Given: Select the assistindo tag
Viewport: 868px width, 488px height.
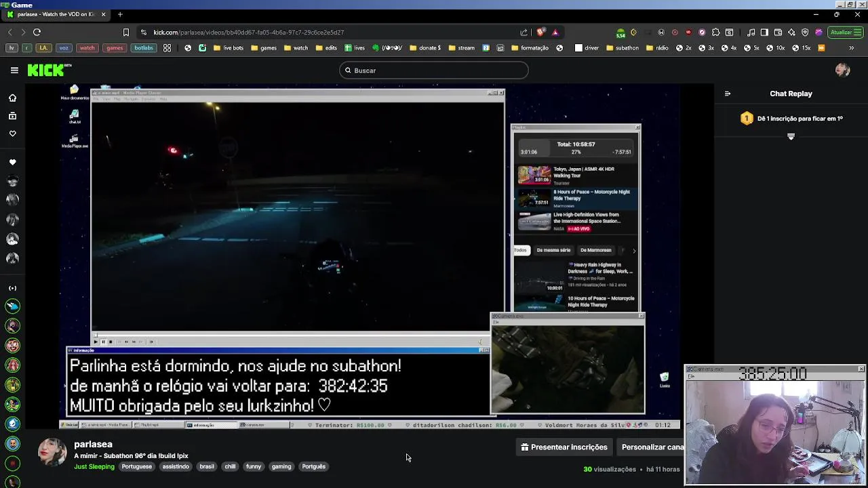Looking at the screenshot, I should click(176, 466).
